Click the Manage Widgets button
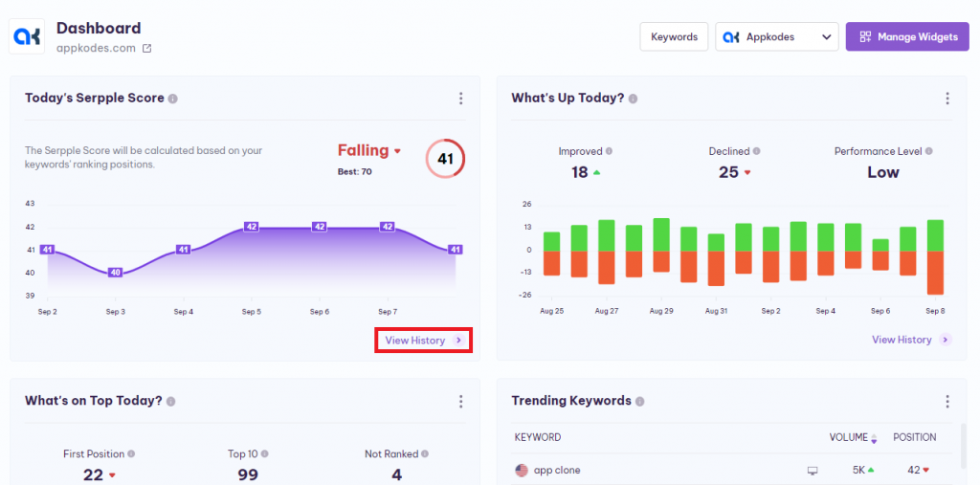Image resolution: width=980 pixels, height=485 pixels. (907, 37)
